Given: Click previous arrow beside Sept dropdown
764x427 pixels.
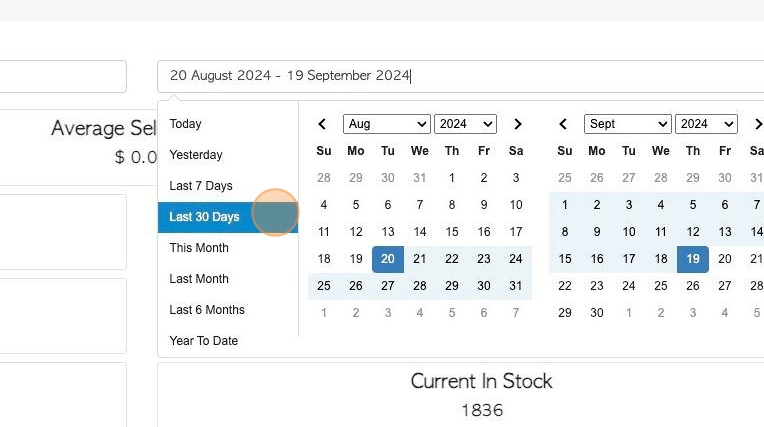Looking at the screenshot, I should [x=563, y=124].
